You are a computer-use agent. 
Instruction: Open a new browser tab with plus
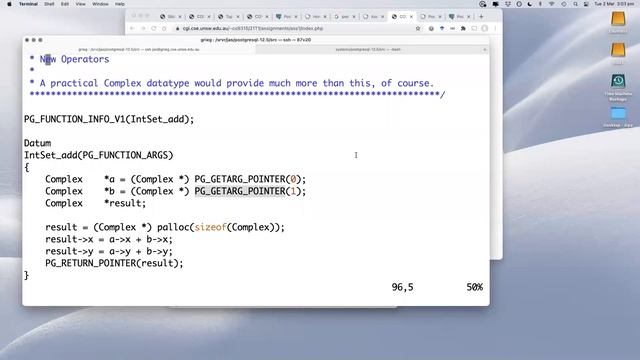point(481,17)
